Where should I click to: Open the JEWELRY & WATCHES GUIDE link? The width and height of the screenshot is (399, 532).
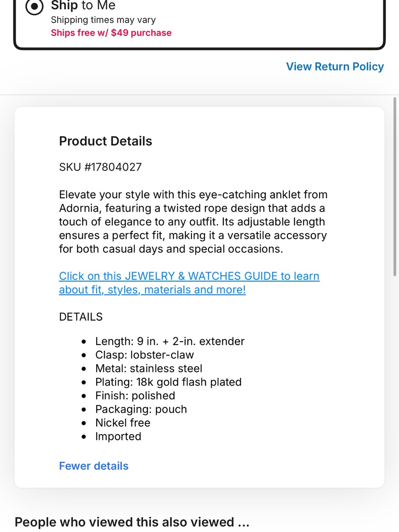pyautogui.click(x=189, y=283)
